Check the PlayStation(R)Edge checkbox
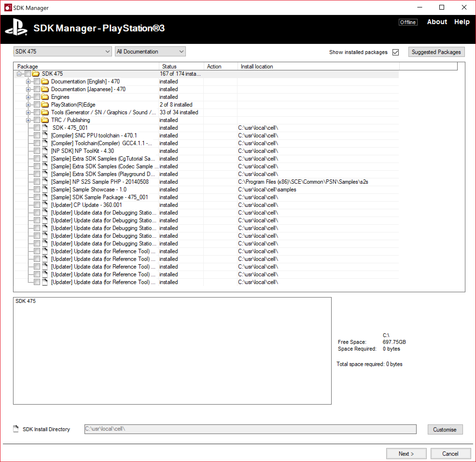This screenshot has height=462, width=476. pos(37,105)
